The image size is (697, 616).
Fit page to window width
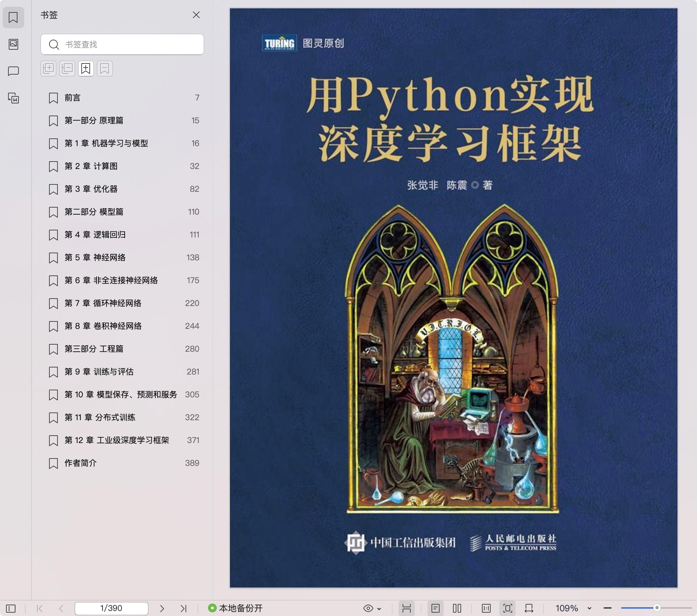click(529, 609)
